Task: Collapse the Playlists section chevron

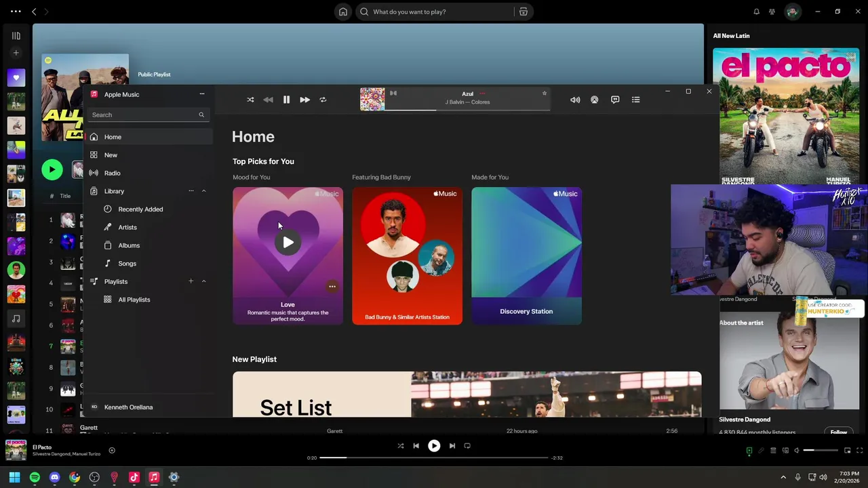Action: coord(203,281)
